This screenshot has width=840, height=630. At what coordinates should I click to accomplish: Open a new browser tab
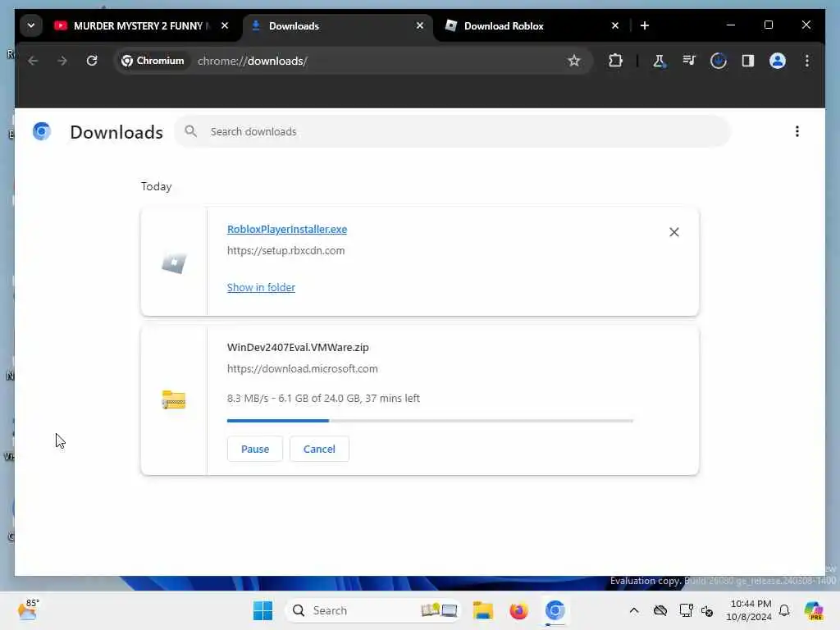point(645,25)
